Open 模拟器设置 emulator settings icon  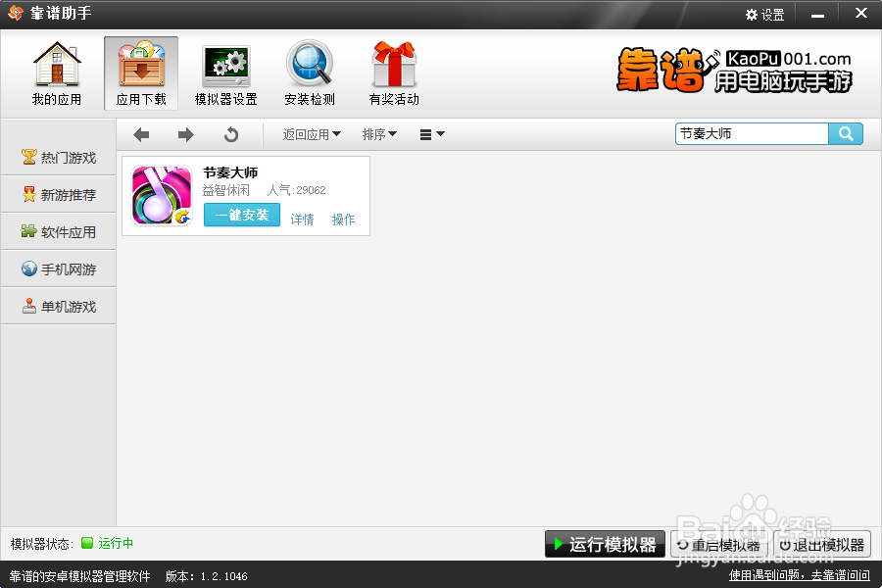[x=225, y=73]
